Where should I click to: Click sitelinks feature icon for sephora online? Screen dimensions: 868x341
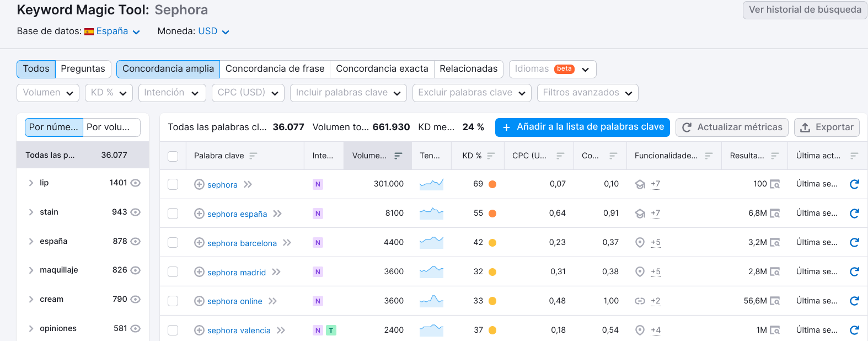tap(640, 301)
